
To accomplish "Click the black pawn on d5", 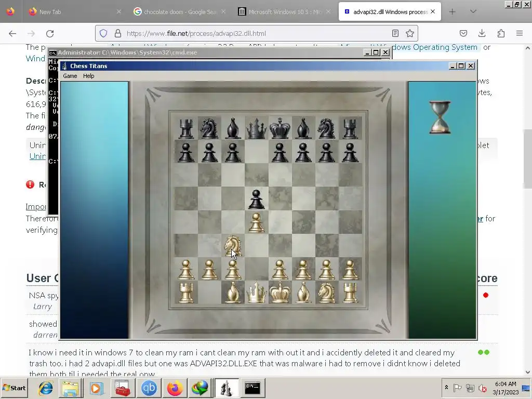I will coord(256,199).
